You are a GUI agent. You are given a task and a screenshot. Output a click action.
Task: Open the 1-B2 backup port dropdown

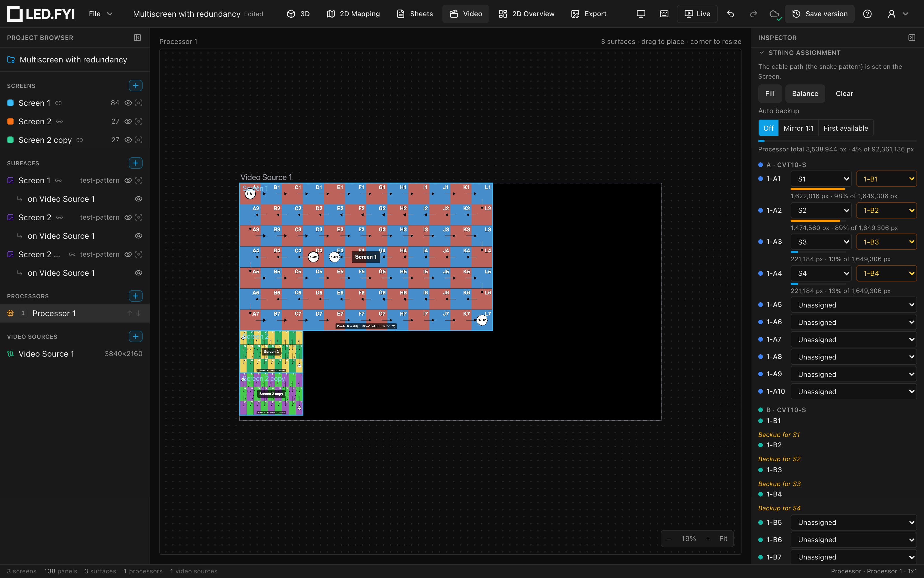(886, 210)
